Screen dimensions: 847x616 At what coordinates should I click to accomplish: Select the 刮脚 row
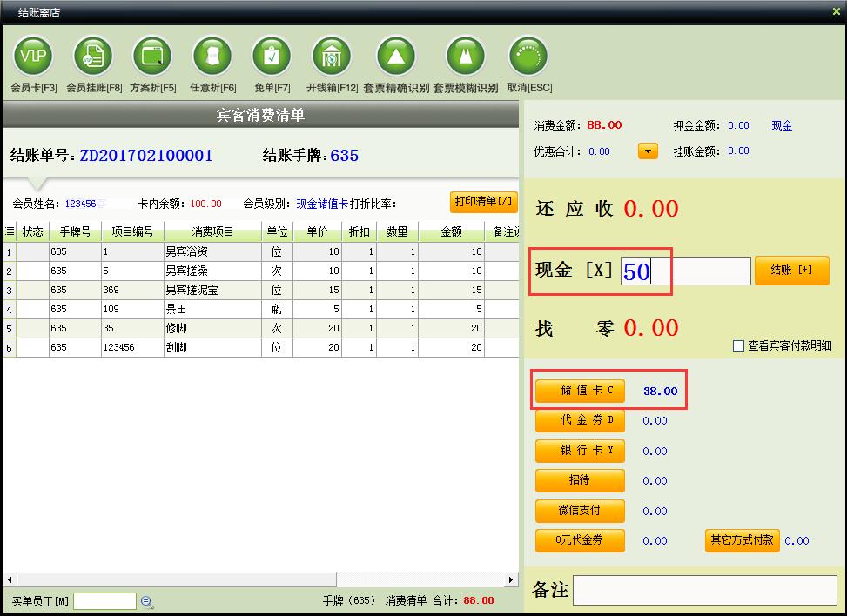click(x=261, y=348)
